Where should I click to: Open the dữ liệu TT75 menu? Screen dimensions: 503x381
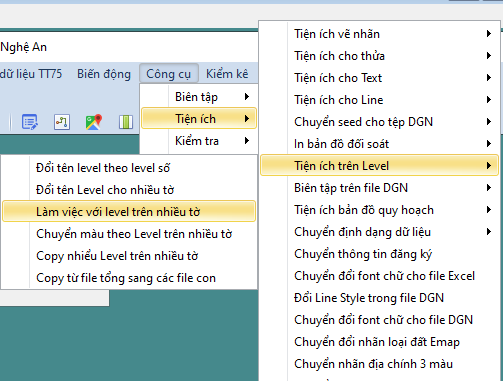[31, 74]
